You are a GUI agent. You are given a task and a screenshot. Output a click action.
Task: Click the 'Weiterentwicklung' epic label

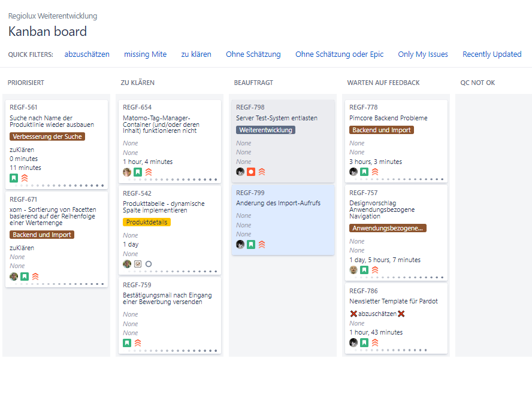coord(265,130)
